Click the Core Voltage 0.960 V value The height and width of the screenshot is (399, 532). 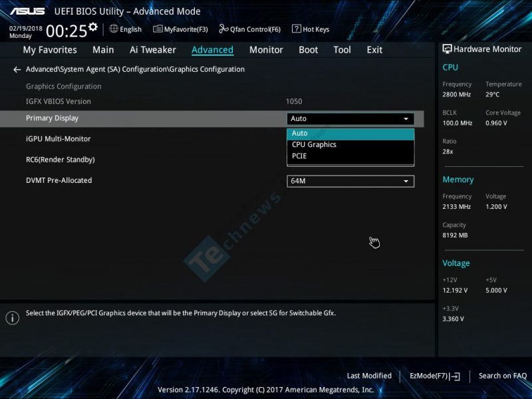pyautogui.click(x=496, y=123)
